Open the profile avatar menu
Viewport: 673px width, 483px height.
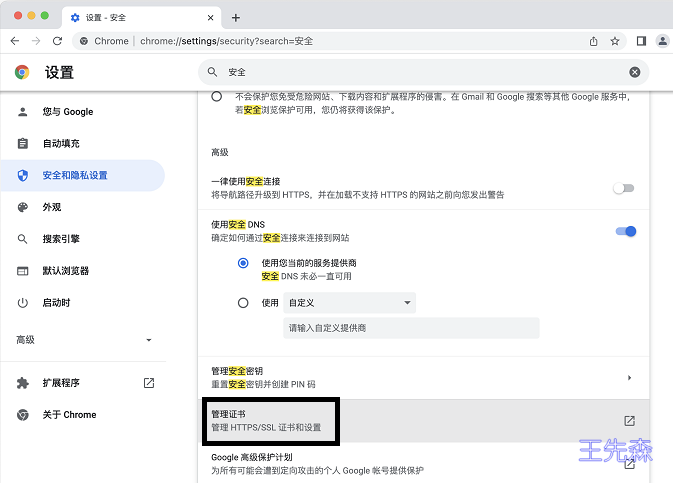pyautogui.click(x=663, y=41)
